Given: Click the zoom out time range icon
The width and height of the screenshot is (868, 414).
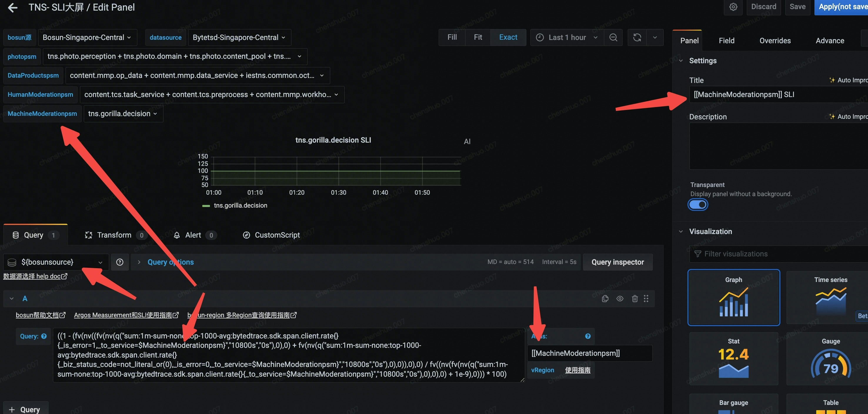Looking at the screenshot, I should click(x=613, y=37).
